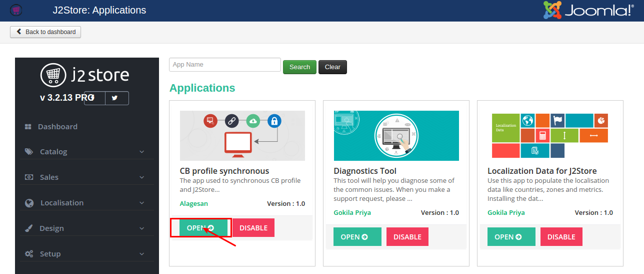The image size is (644, 274).
Task: Open the Facebook social button
Action: 94,98
